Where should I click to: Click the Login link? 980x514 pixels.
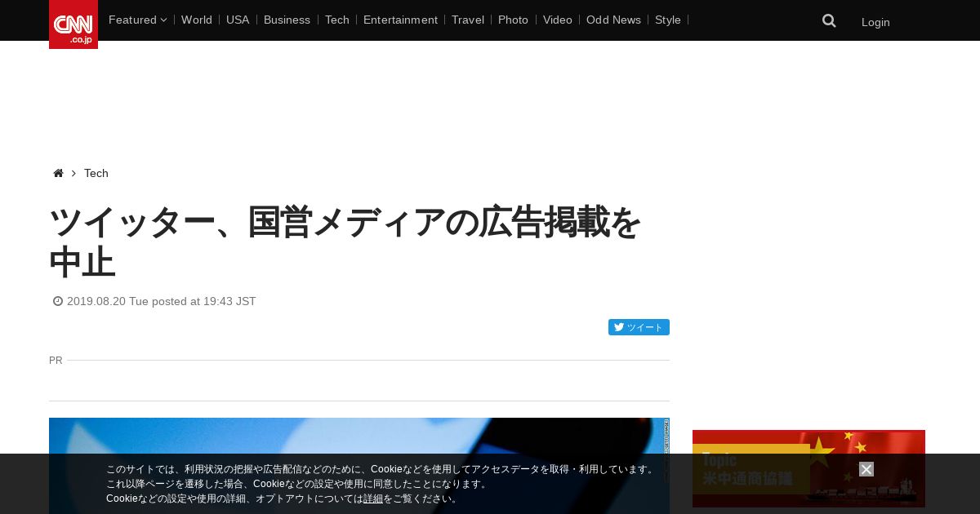(875, 22)
